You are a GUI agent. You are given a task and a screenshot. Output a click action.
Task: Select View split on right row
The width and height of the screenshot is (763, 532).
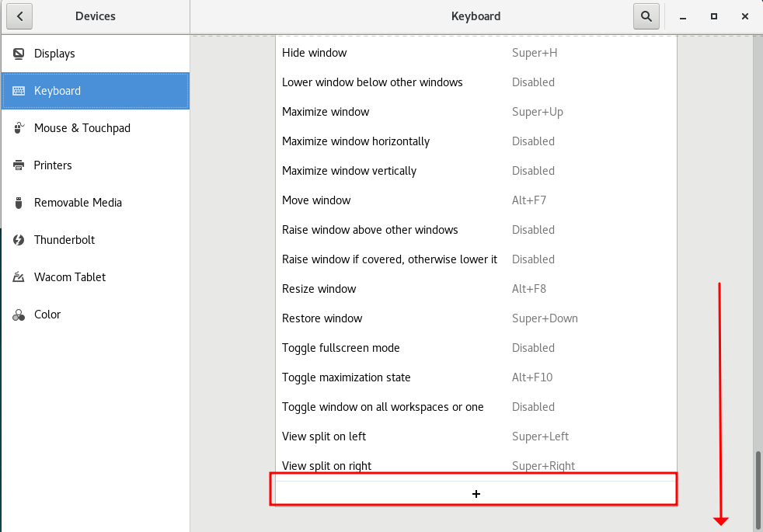click(x=476, y=466)
